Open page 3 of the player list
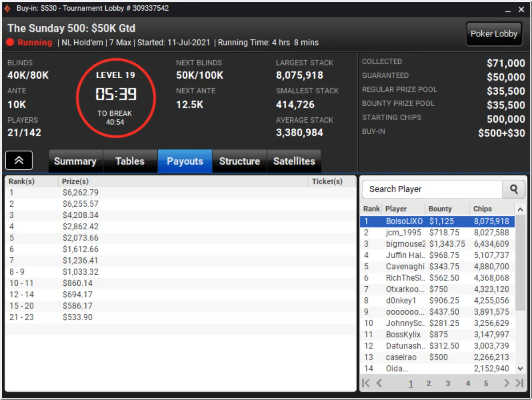The image size is (532, 400). tap(448, 384)
